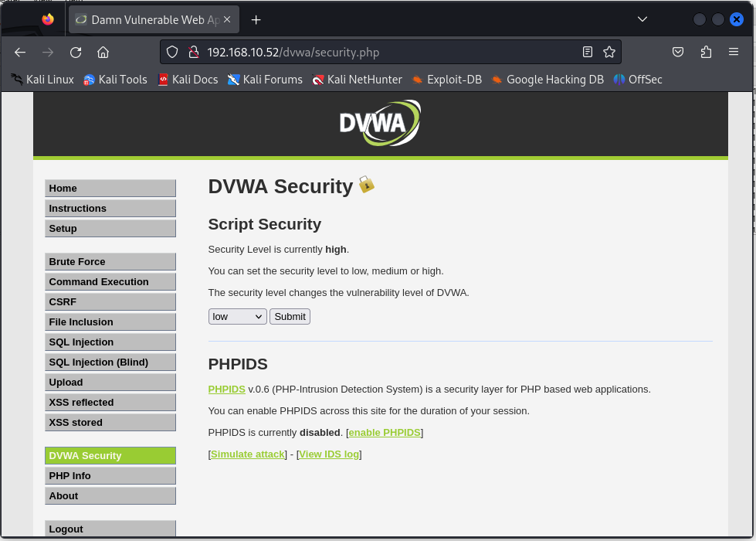Open the Extensions puzzle icon
This screenshot has width=756, height=541.
pyautogui.click(x=706, y=52)
